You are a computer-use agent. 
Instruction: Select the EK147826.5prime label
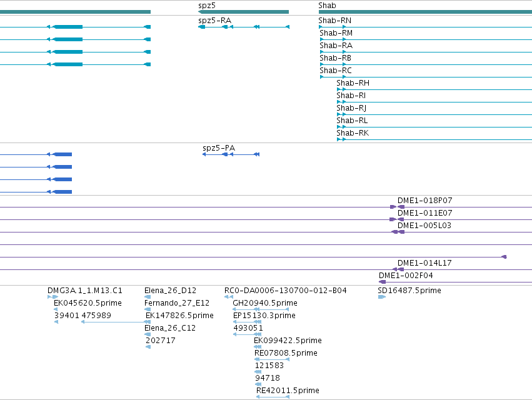click(x=179, y=316)
